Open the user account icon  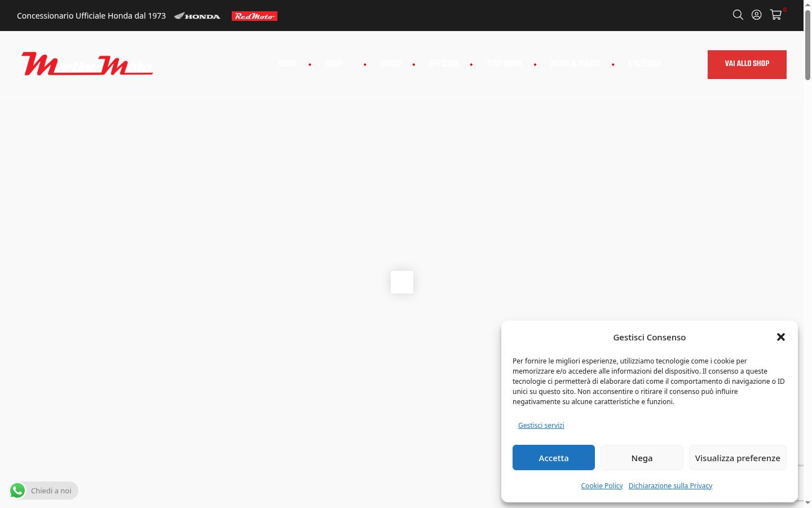pos(757,15)
